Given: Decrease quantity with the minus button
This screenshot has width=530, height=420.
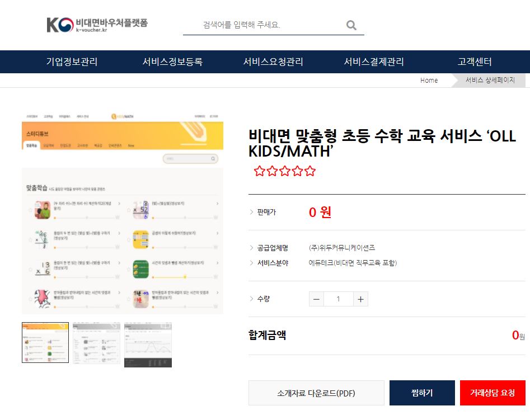Looking at the screenshot, I should [316, 299].
